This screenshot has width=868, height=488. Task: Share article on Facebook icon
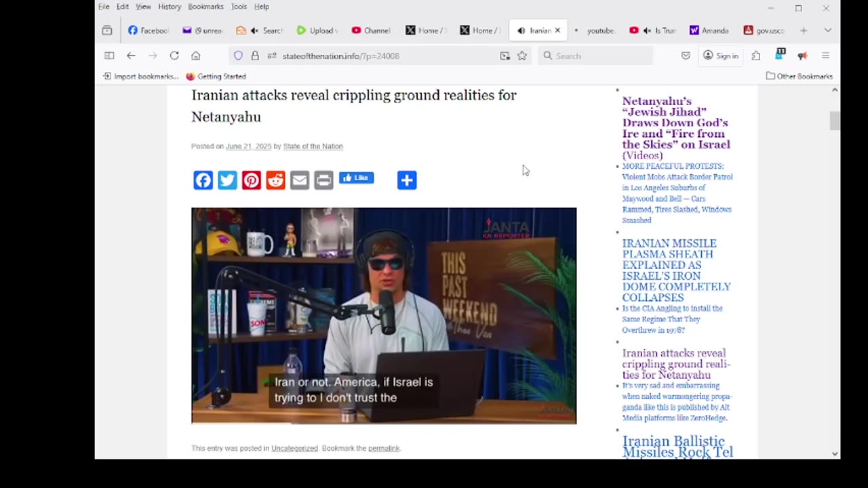[x=203, y=180]
